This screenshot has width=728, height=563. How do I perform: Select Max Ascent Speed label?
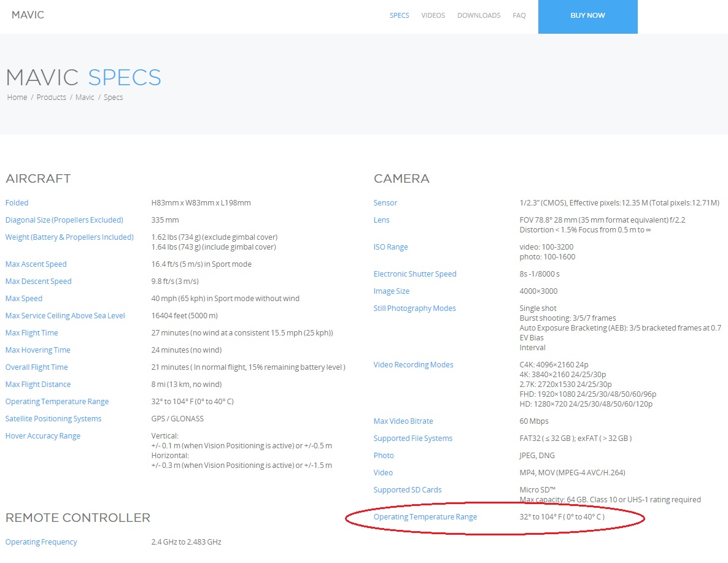[36, 264]
